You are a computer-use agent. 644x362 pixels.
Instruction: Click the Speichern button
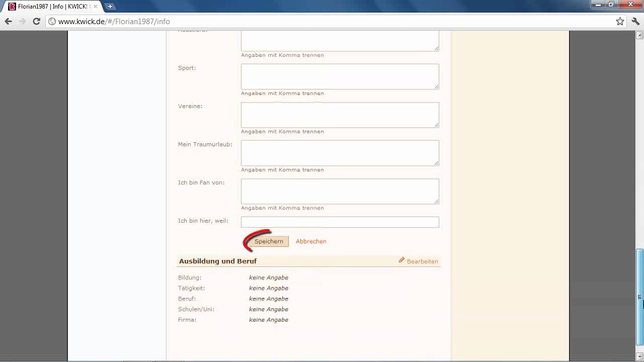pyautogui.click(x=269, y=241)
